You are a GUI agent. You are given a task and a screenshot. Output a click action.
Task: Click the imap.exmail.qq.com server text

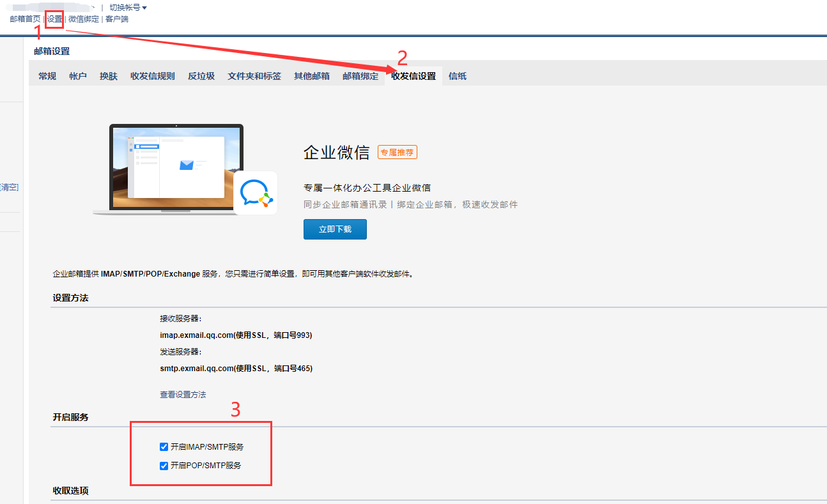[x=236, y=335]
